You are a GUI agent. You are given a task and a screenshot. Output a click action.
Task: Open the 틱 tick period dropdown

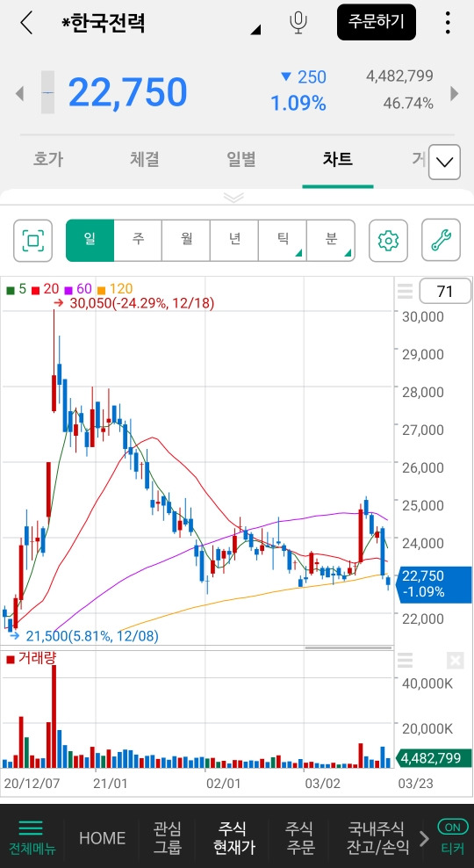(x=282, y=240)
